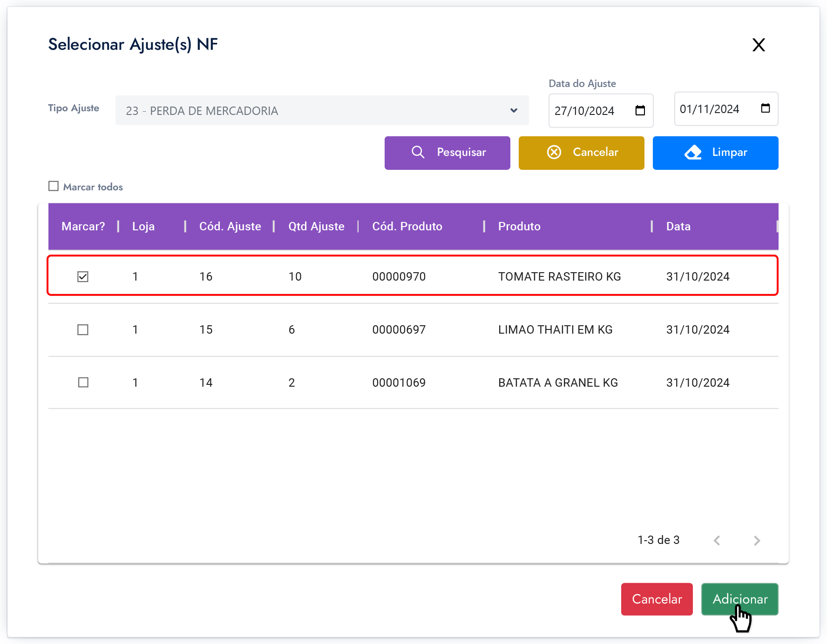Image resolution: width=827 pixels, height=644 pixels.
Task: Click LIMAO THAITI EM KG product name
Action: point(555,329)
